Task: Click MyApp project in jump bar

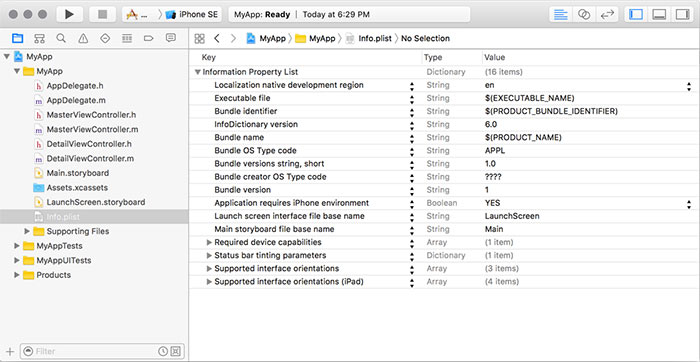Action: (266, 38)
